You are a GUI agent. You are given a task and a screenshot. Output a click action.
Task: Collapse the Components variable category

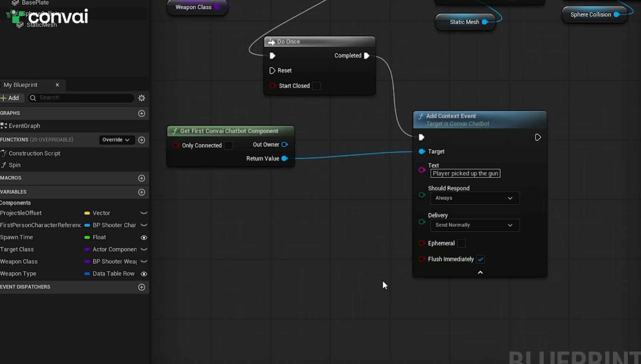tap(15, 203)
